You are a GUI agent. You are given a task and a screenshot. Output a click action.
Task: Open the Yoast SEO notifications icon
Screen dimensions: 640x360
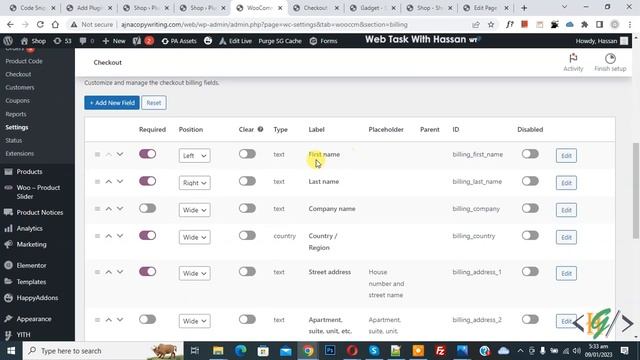(143, 41)
